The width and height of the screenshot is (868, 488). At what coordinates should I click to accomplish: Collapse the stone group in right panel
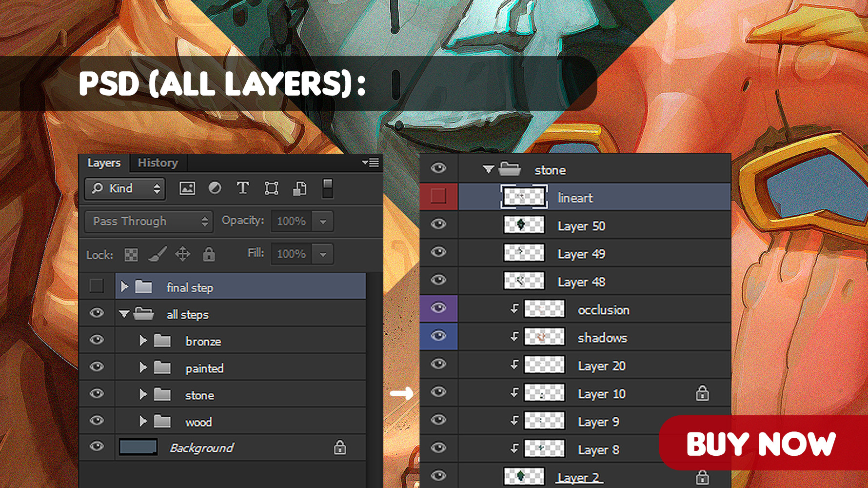[x=488, y=169]
